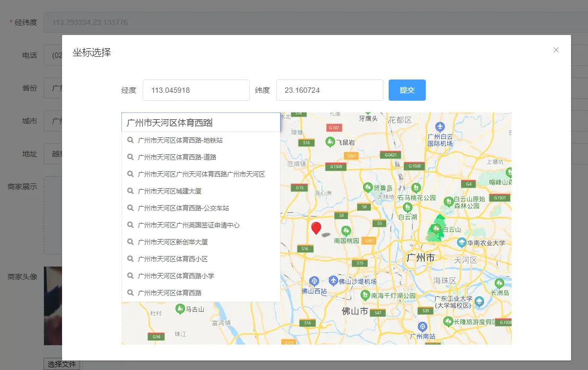Select last suggestion 广州市天河区体育西路
588x370 pixels.
[x=200, y=293]
